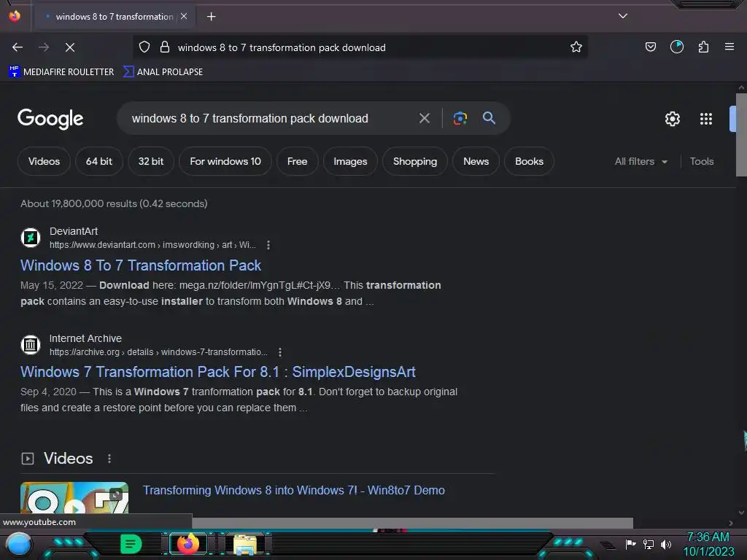The height and width of the screenshot is (560, 747).
Task: Switch to News results
Action: click(x=476, y=161)
